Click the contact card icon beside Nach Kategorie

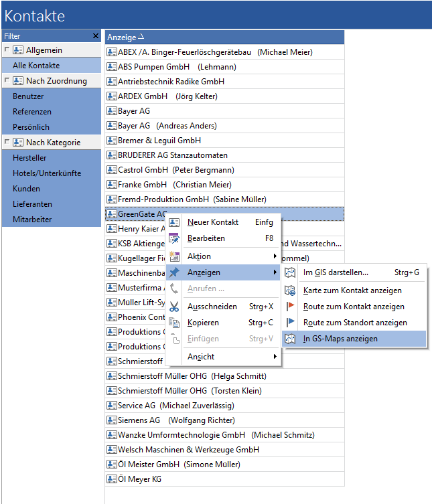(18, 143)
